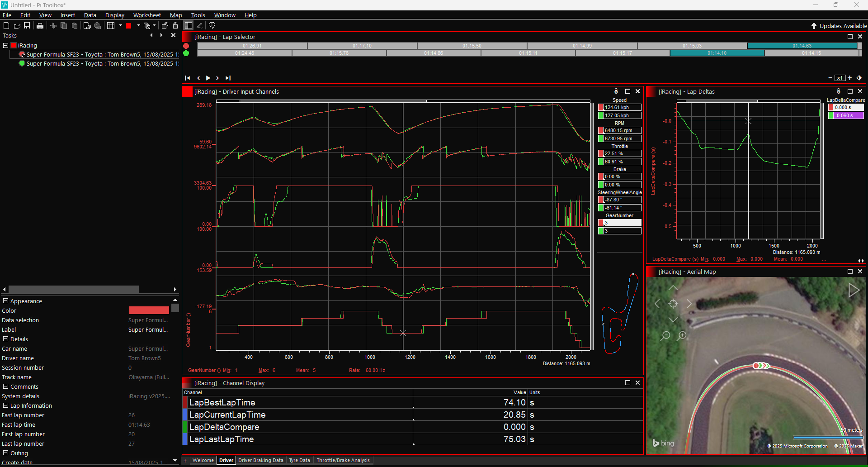Click the Print icon in toolbar
This screenshot has height=467, width=868.
pyautogui.click(x=40, y=26)
